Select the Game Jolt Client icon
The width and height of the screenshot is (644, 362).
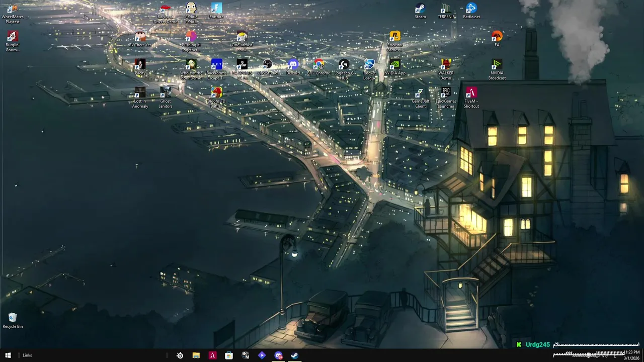tap(420, 98)
